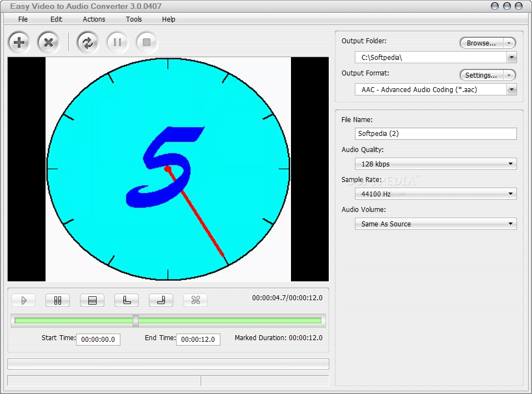Expand the Settings button dropdown arrow
This screenshot has height=394, width=532.
[509, 75]
